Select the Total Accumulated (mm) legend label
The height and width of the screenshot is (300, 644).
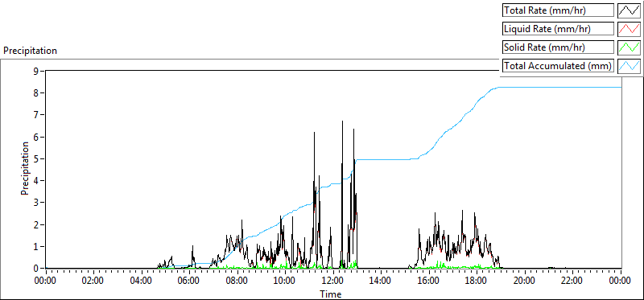pyautogui.click(x=558, y=66)
